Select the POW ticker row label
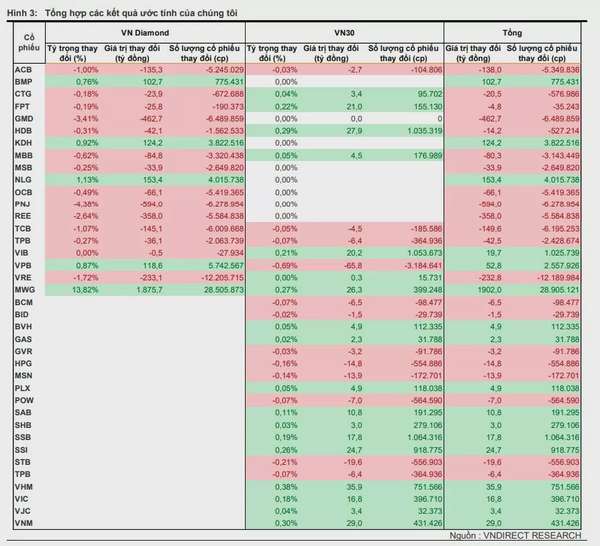This screenshot has width=600, height=546. point(24,400)
